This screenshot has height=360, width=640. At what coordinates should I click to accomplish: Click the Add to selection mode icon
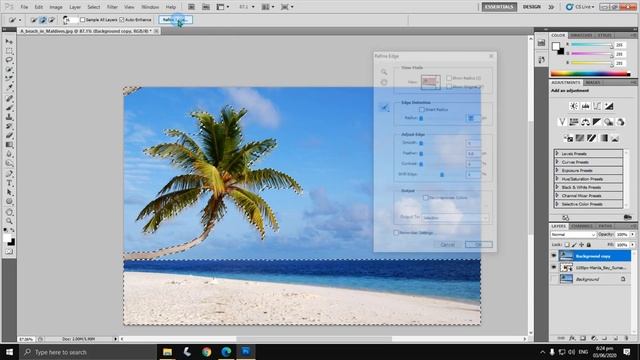(x=43, y=20)
